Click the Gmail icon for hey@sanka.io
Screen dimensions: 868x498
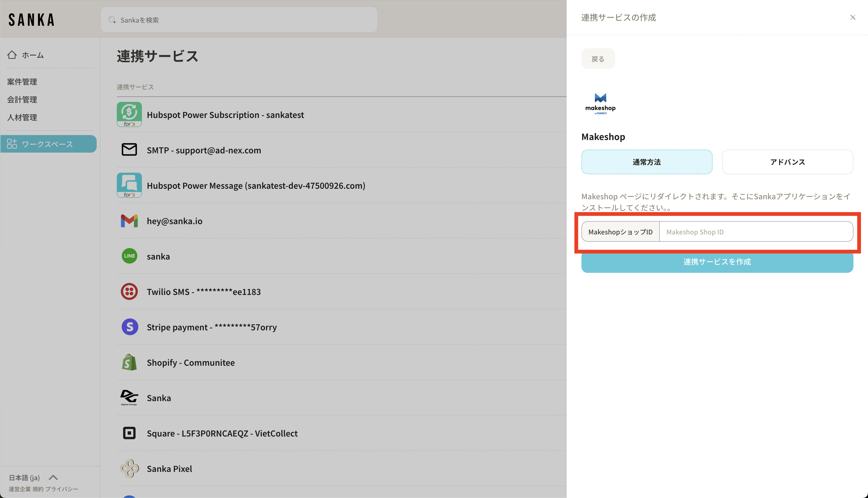(x=129, y=221)
